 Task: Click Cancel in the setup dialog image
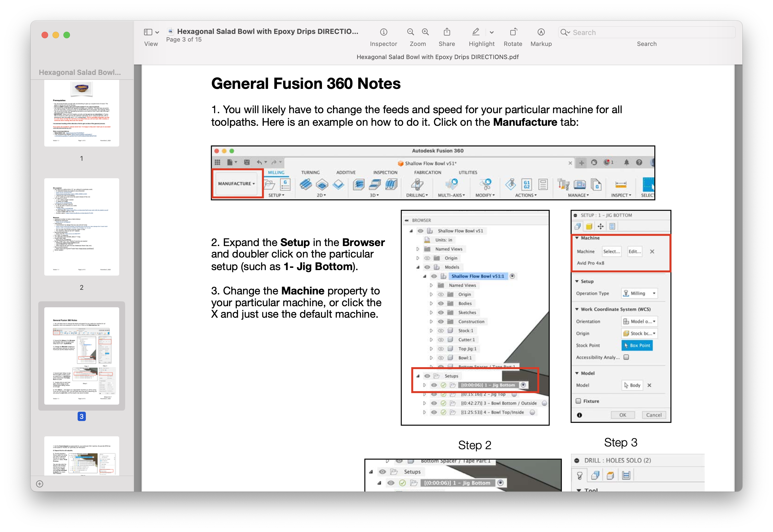coord(654,415)
